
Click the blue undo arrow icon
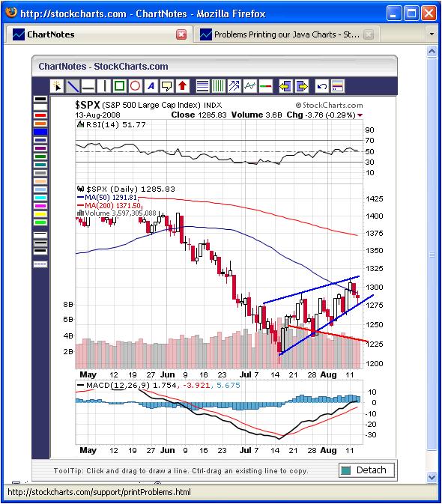(322, 86)
